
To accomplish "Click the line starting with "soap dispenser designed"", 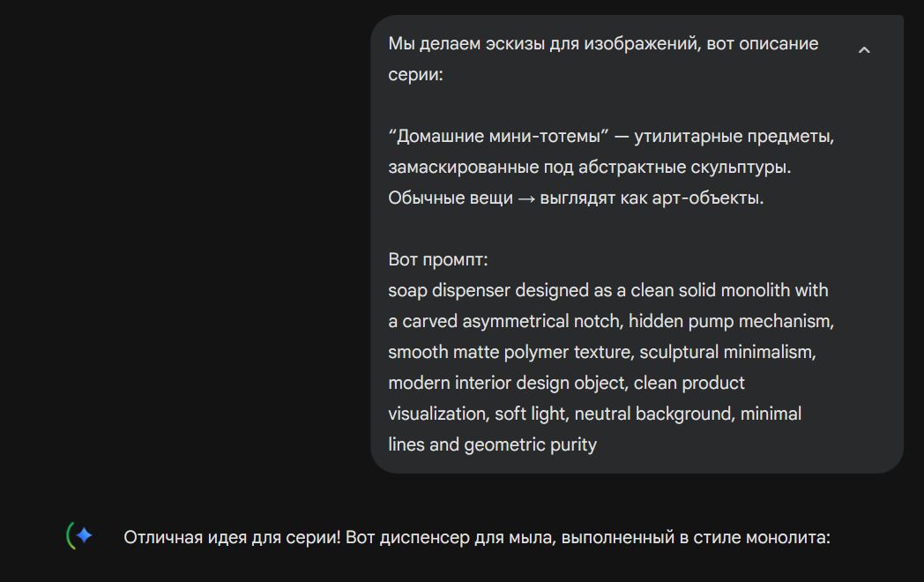I will pos(607,290).
